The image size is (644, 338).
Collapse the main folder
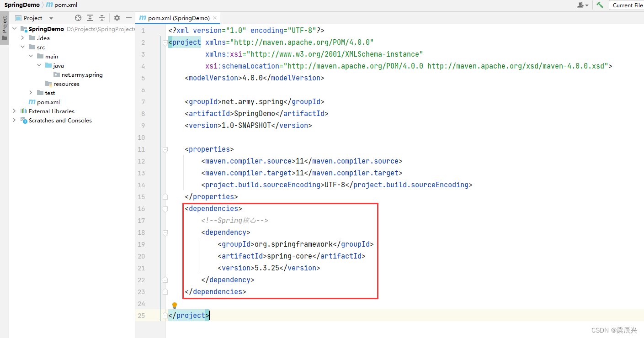31,56
